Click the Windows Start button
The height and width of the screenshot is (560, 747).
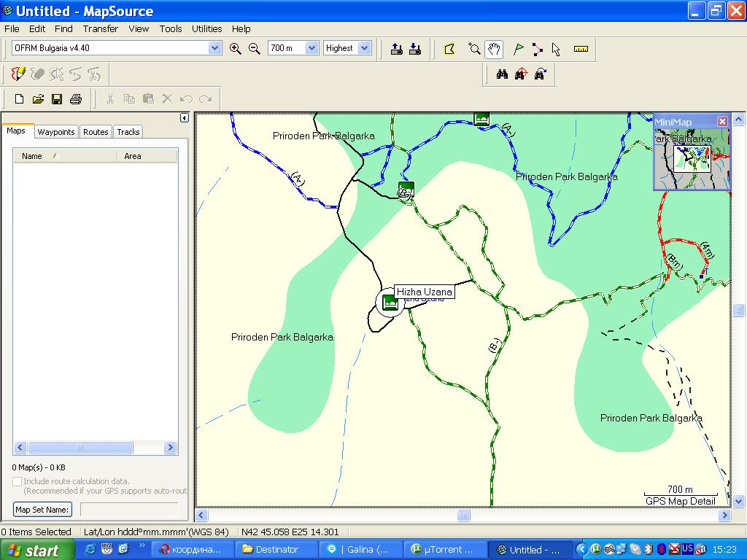(36, 550)
